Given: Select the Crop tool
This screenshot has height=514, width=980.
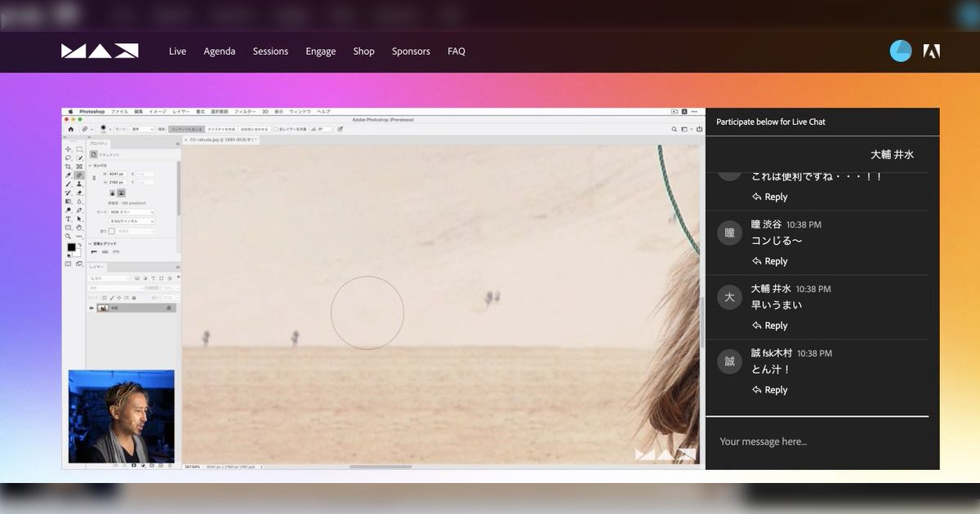Looking at the screenshot, I should (x=67, y=165).
